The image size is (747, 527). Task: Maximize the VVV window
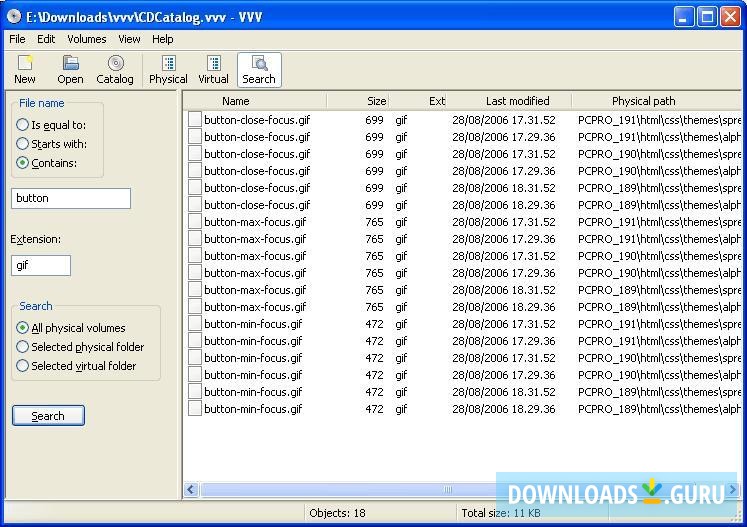coord(707,17)
